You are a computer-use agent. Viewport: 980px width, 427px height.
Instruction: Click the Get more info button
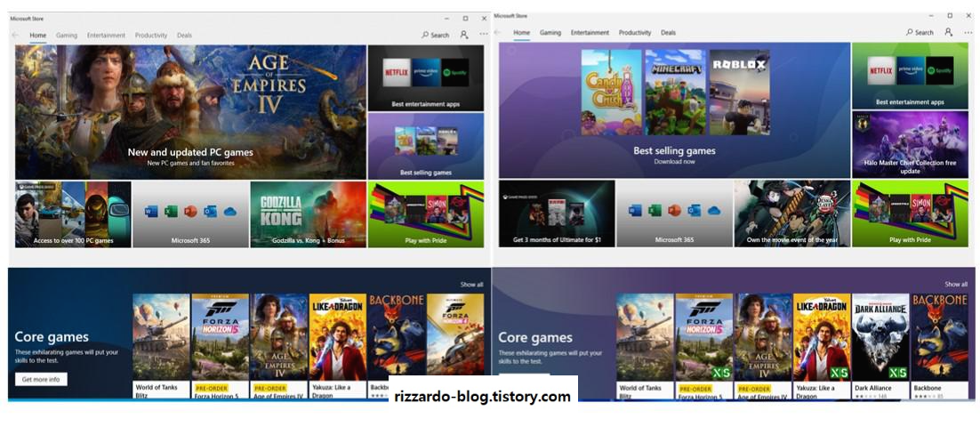(41, 380)
